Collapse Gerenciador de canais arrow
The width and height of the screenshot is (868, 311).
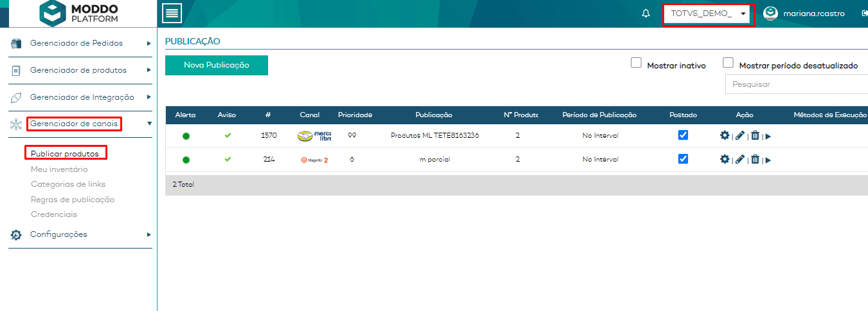(149, 123)
